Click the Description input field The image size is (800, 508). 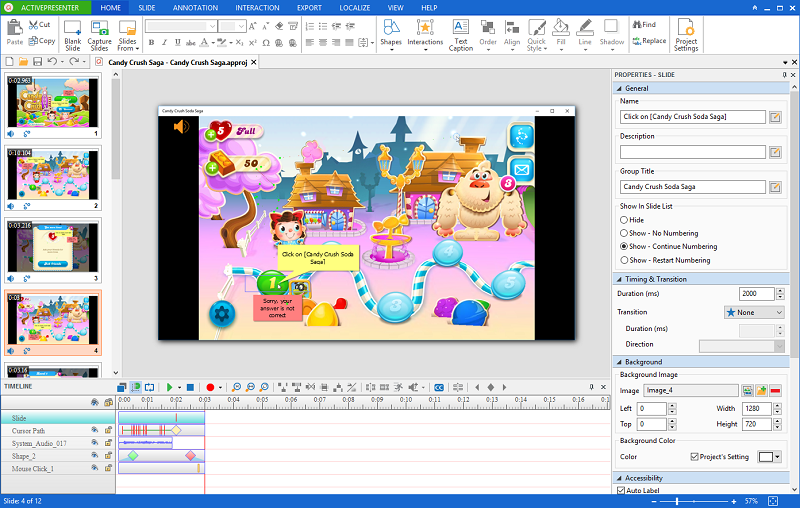693,152
